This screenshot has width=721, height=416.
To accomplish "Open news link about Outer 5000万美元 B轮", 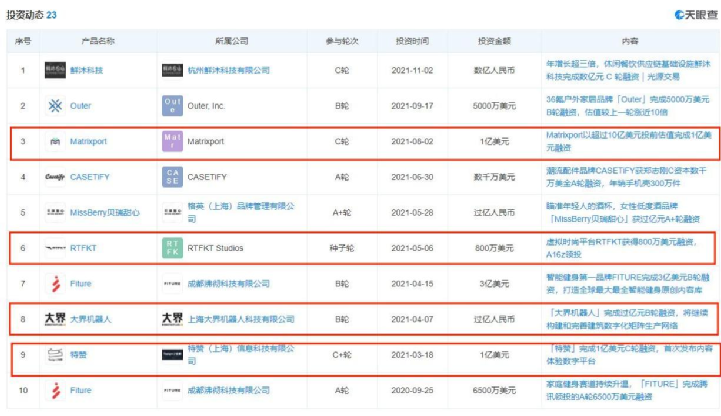I will coord(628,106).
